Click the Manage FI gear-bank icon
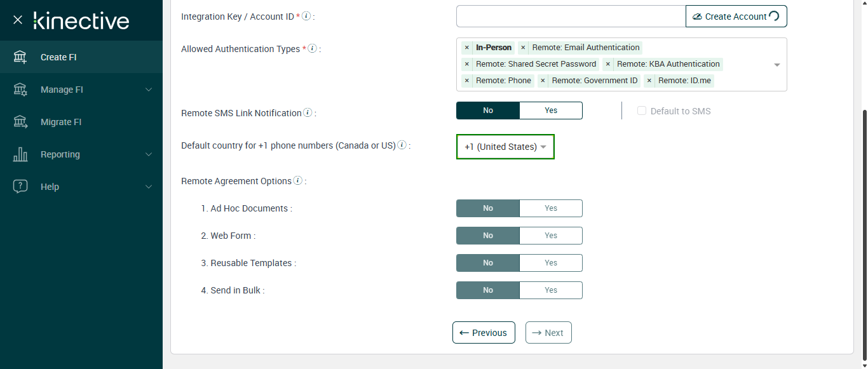 coord(20,90)
